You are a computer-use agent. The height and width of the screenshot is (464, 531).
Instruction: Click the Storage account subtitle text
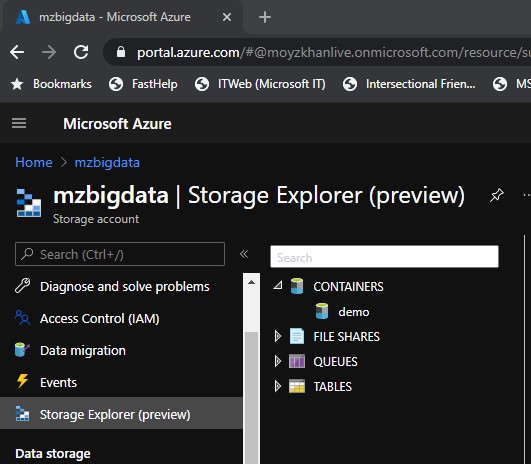(x=96, y=219)
